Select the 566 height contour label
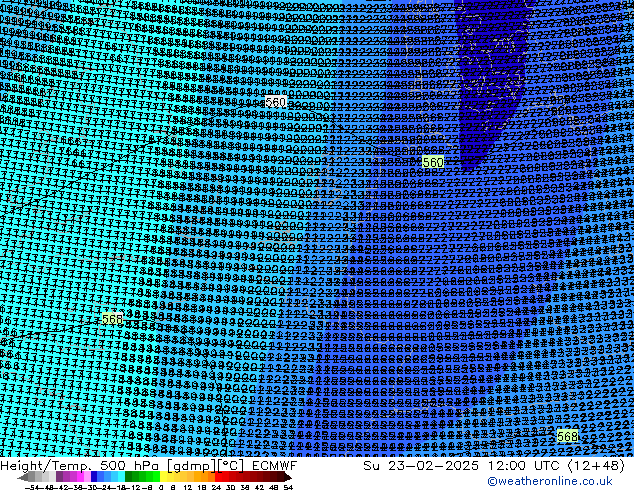Image resolution: width=634 pixels, height=490 pixels. 112,319
